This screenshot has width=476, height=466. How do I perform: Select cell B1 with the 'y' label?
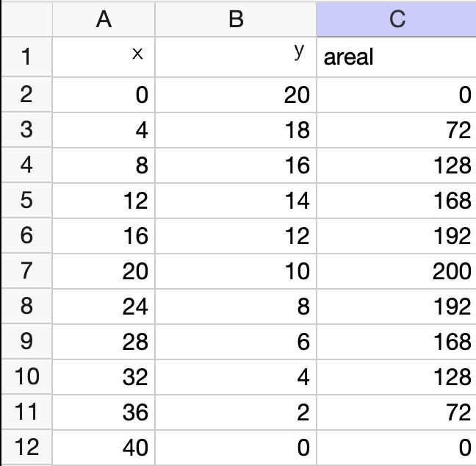coord(236,57)
